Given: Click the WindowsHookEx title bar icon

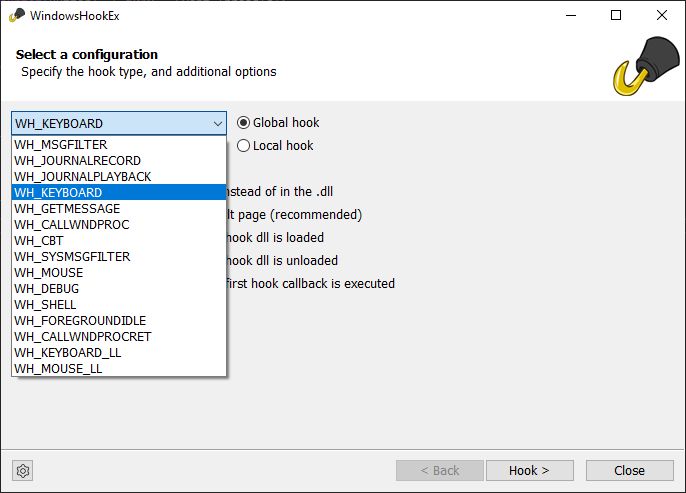Looking at the screenshot, I should pos(17,16).
